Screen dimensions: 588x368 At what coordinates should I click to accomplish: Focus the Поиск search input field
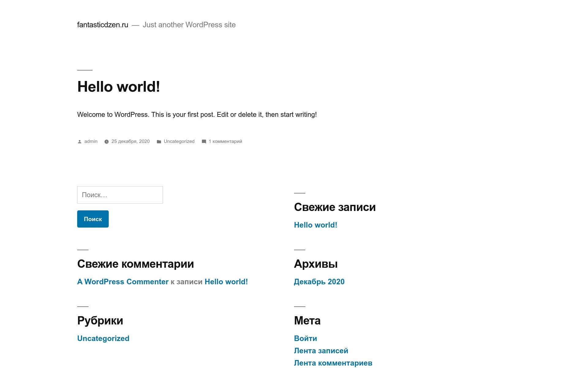120,195
